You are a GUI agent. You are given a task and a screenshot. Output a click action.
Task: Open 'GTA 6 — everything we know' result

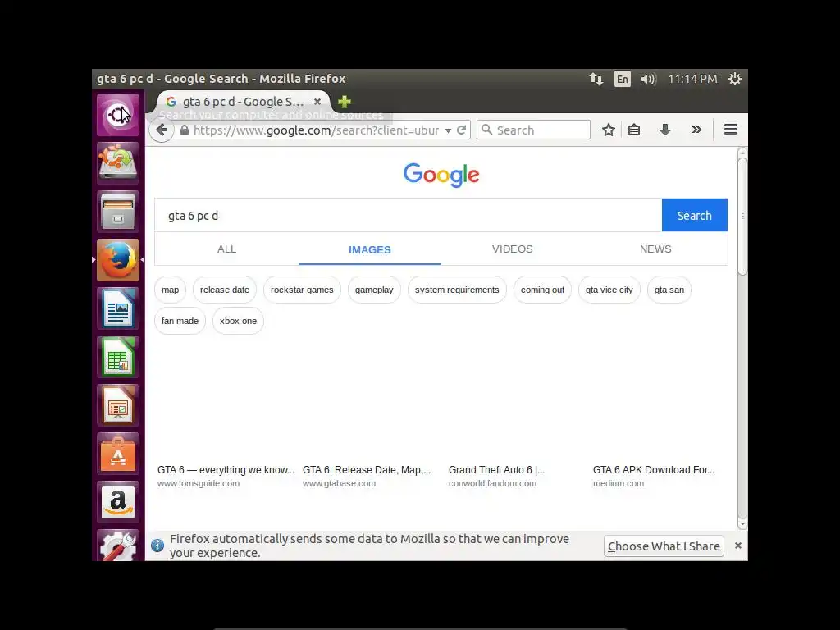click(226, 470)
